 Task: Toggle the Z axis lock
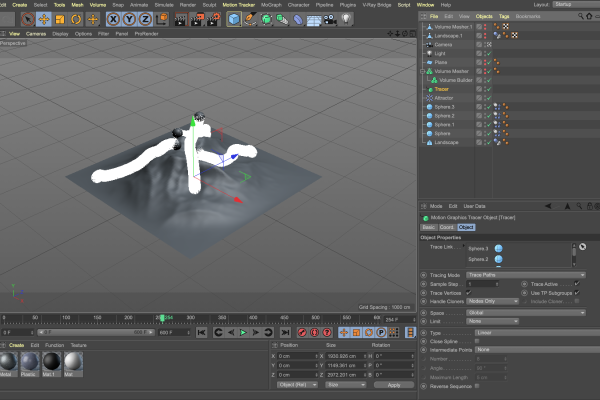[x=145, y=19]
